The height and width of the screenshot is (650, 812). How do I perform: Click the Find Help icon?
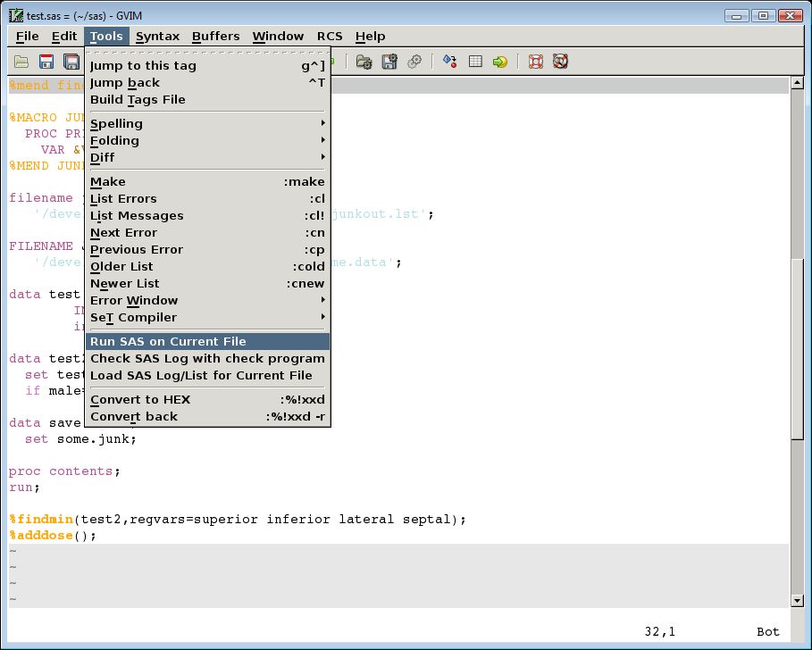[x=560, y=62]
